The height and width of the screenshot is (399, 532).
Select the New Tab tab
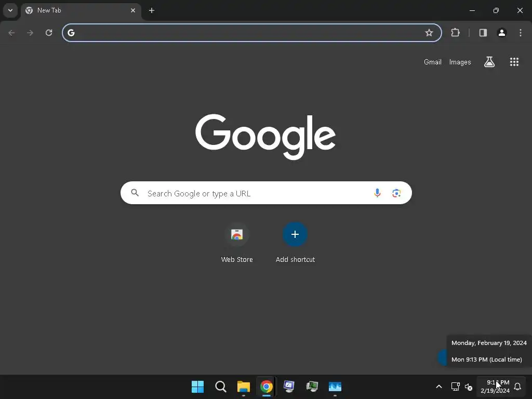[x=81, y=10]
